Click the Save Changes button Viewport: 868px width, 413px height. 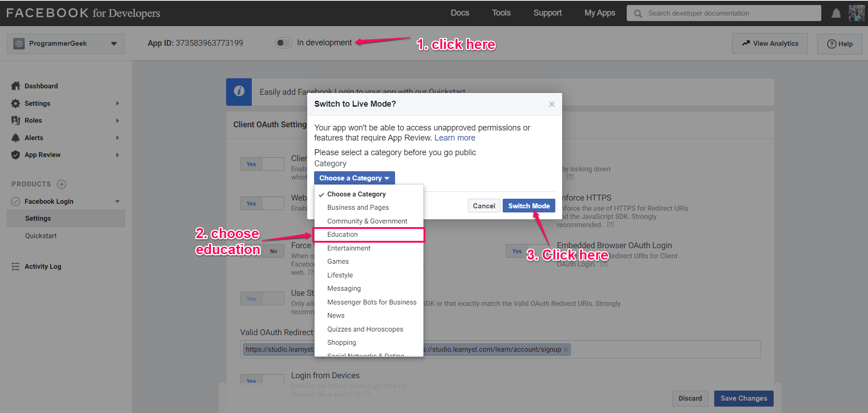pyautogui.click(x=743, y=398)
